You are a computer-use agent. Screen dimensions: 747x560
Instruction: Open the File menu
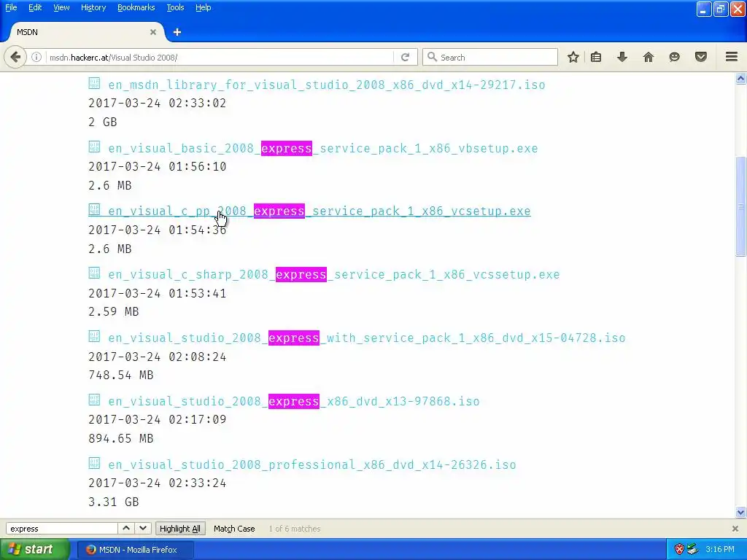(11, 7)
